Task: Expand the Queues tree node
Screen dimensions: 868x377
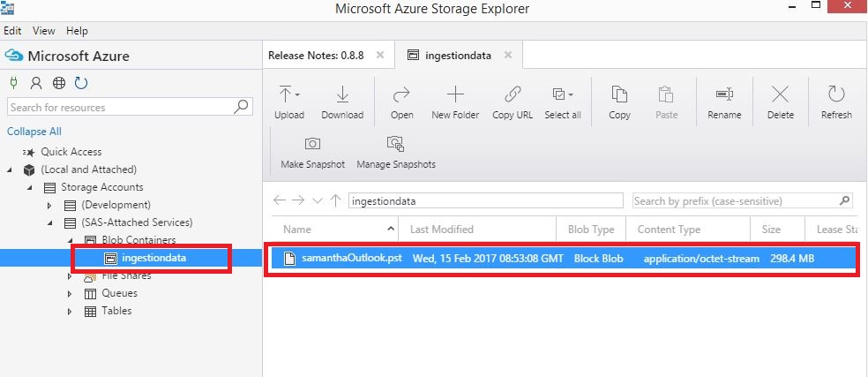Action: [x=70, y=294]
